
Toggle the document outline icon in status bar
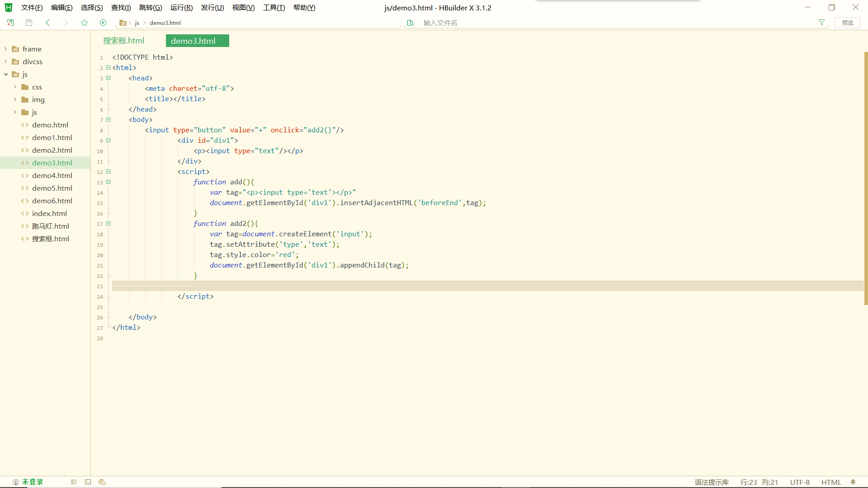pos(74,482)
